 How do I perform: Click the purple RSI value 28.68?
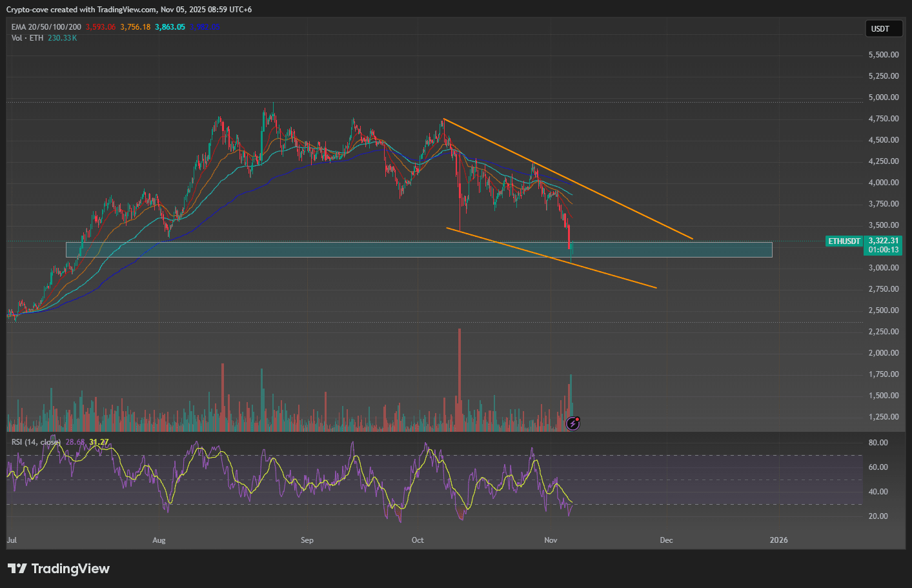coord(75,442)
